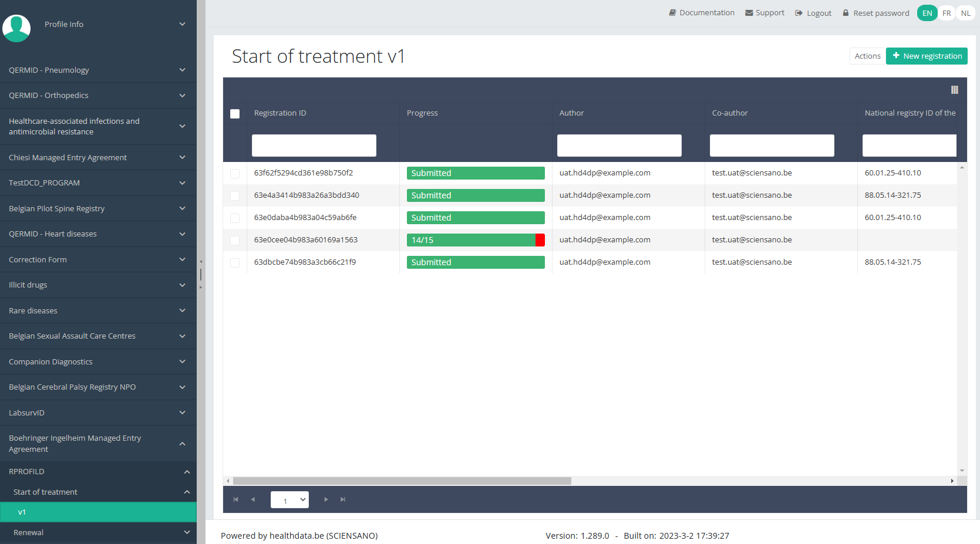Open the column chooser icon in grid header
The height and width of the screenshot is (544, 980).
954,90
